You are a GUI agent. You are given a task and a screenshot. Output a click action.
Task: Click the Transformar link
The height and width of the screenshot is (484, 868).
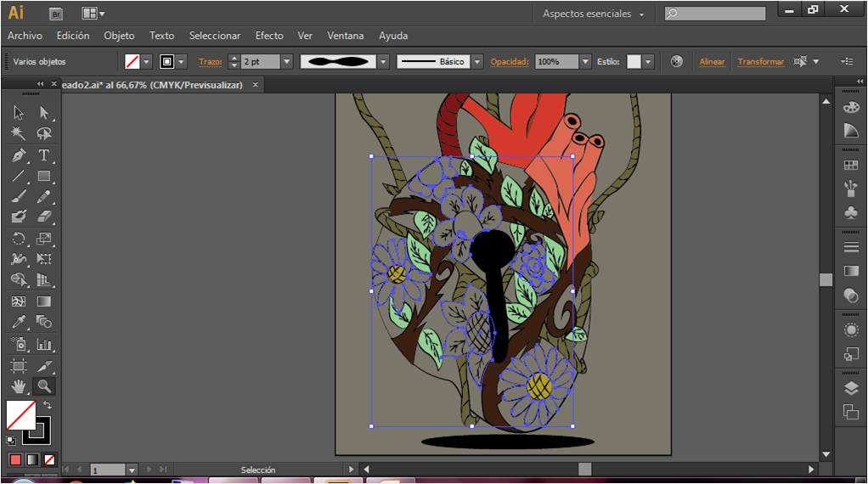[760, 62]
